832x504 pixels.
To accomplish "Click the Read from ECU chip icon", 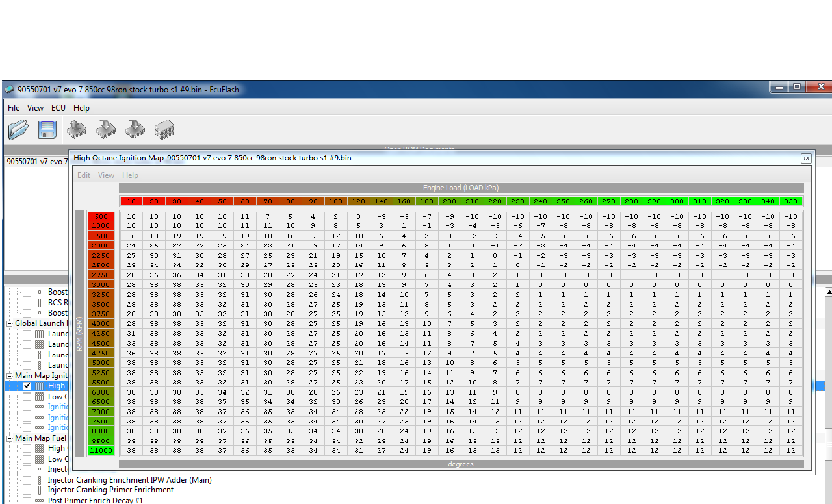I will [77, 129].
